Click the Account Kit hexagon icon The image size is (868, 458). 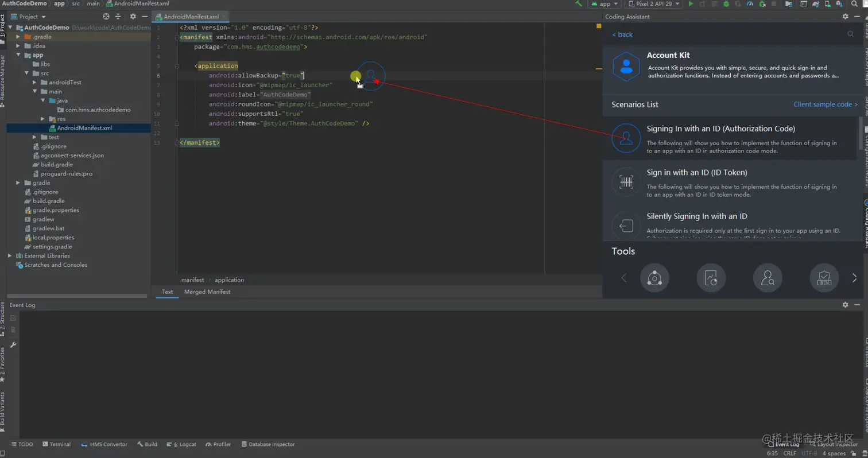pos(626,67)
